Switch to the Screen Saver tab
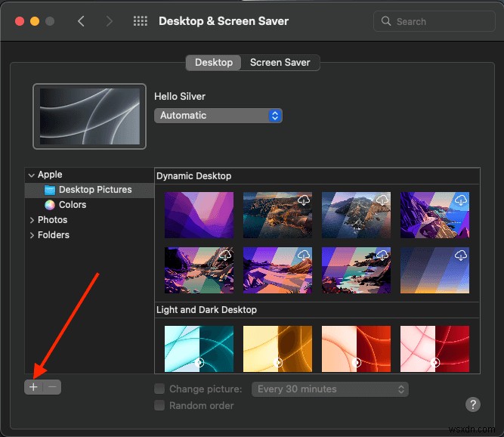504x437 pixels. tap(280, 63)
